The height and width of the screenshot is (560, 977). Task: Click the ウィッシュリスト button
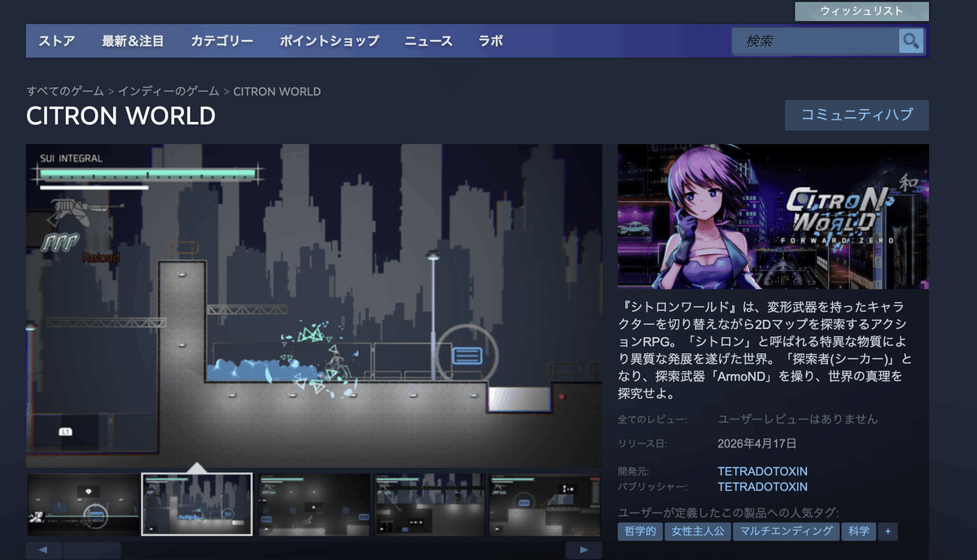pos(861,11)
